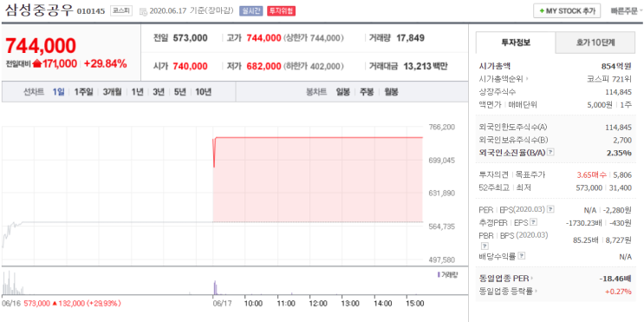Switch to 호가10단계 tab
The image size is (644, 322).
[595, 43]
